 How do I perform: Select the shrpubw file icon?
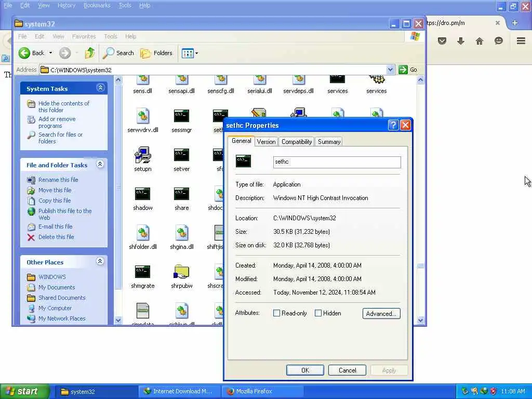click(x=181, y=271)
